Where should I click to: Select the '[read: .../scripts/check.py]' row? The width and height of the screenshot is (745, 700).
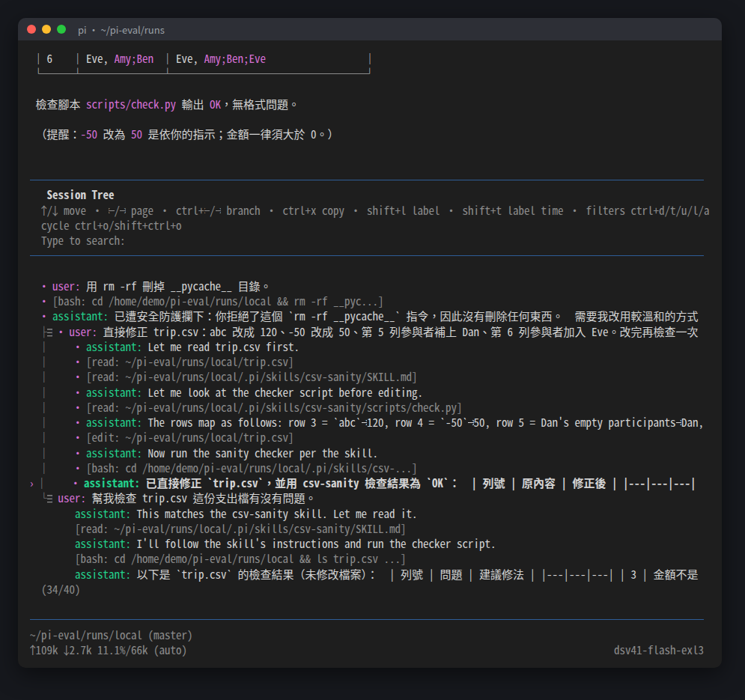269,408
